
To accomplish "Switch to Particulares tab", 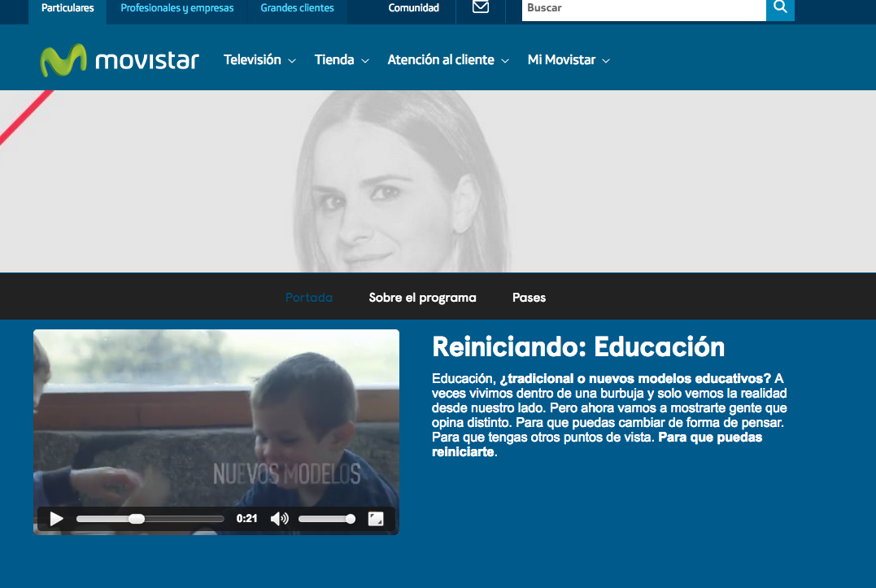I will coord(68,8).
